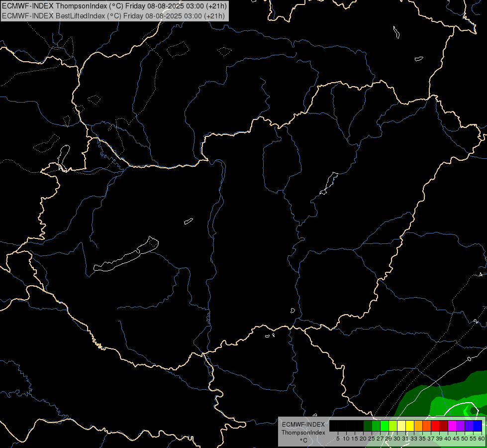This screenshot has height=448, width=487.
Task: Click the legend tick label 60
Action: [x=481, y=439]
